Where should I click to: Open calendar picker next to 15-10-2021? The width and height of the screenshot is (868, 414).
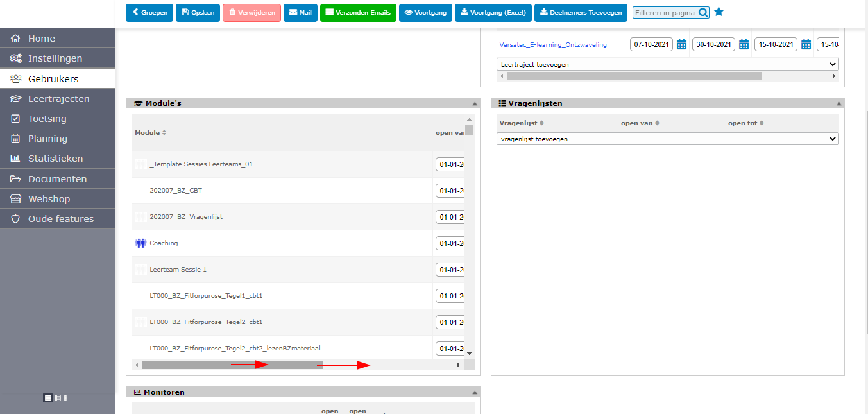tap(806, 44)
